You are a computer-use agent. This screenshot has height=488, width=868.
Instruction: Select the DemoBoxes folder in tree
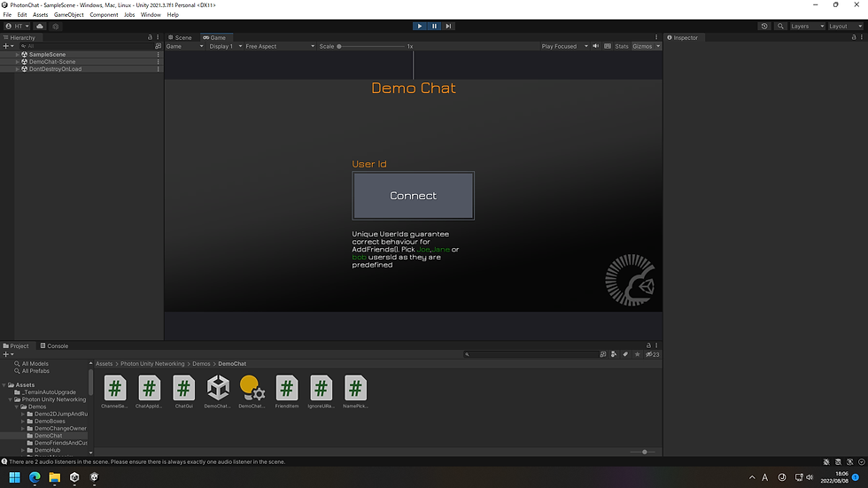[50, 421]
